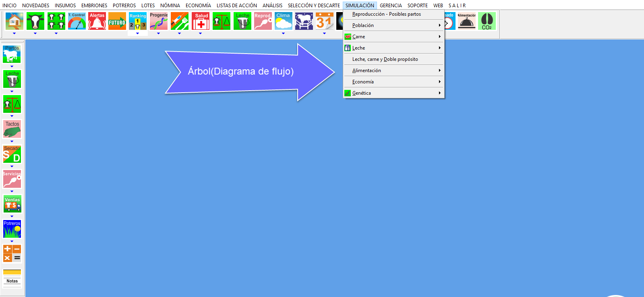Open the CO2 footprint icon
Screen dimensions: 644x297
click(x=487, y=21)
